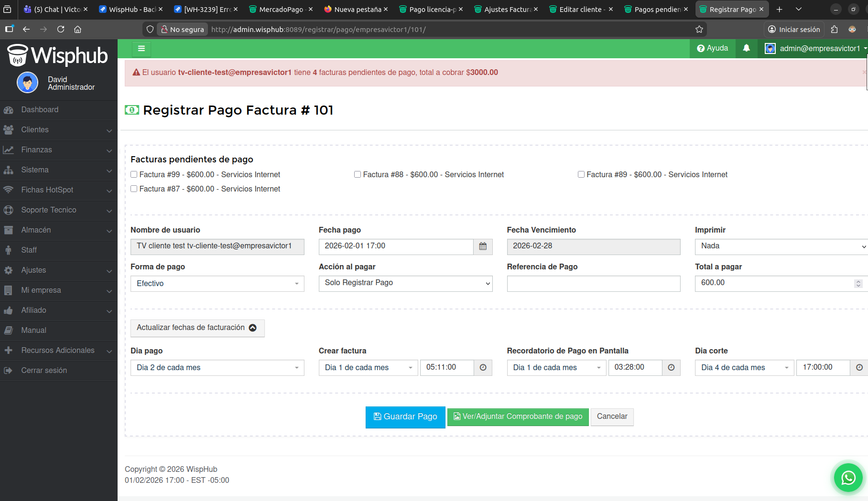868x501 pixels.
Task: Click into the Referencia de Pago field
Action: pyautogui.click(x=593, y=284)
